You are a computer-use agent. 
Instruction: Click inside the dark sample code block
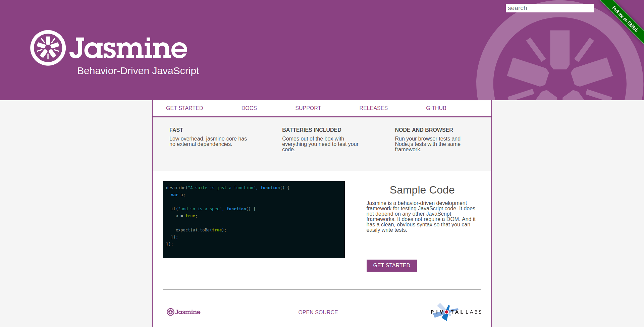[254, 219]
